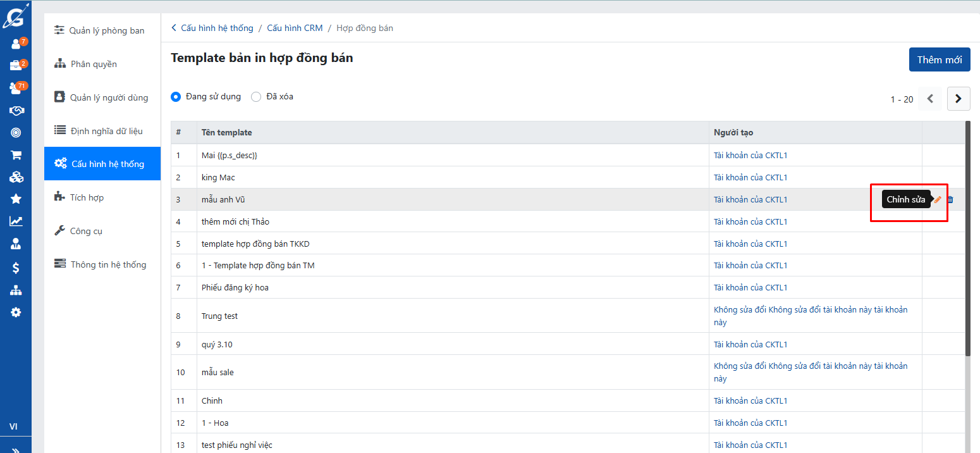This screenshot has height=453, width=980.
Task: Expand the sidebar with double chevron
Action: click(16, 449)
